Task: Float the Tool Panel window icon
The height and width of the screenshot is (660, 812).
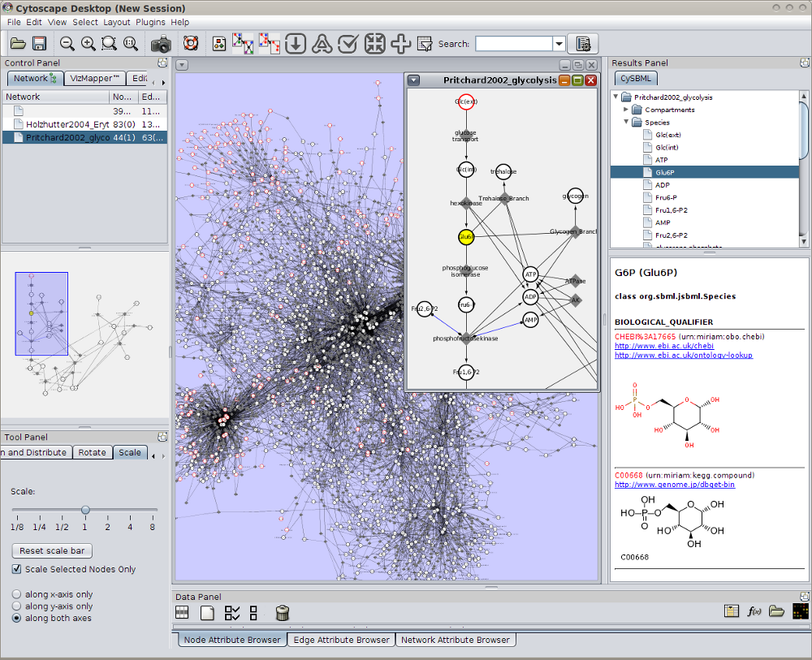Action: tap(162, 437)
